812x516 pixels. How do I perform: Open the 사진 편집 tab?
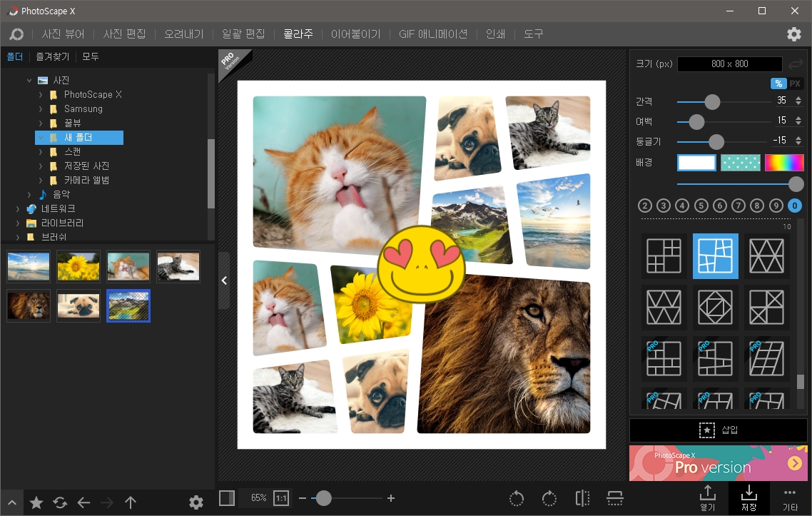coord(124,34)
